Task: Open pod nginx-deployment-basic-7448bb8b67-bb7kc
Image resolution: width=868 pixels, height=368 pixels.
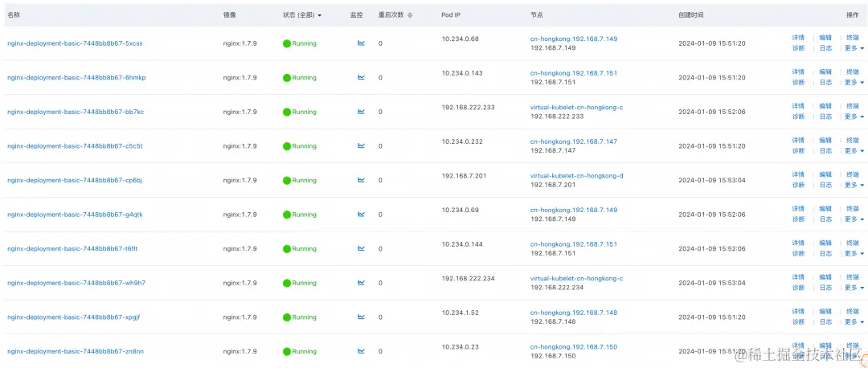Action: 76,112
